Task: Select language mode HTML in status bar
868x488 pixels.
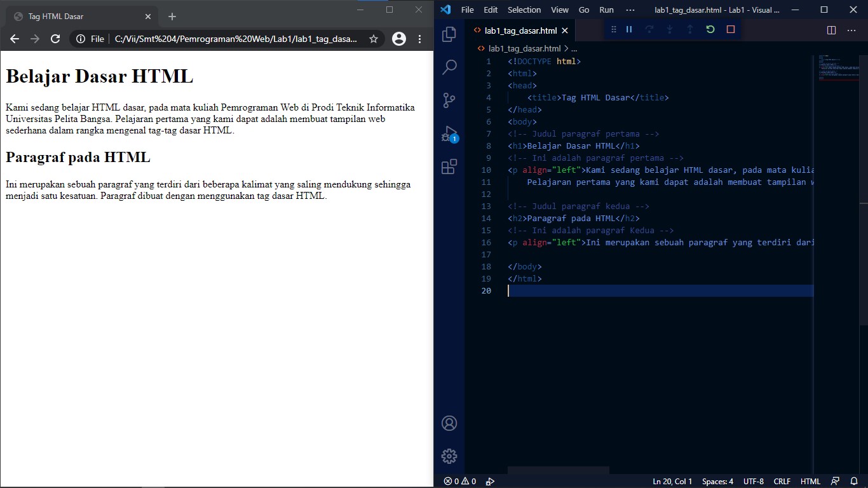Action: [810, 482]
